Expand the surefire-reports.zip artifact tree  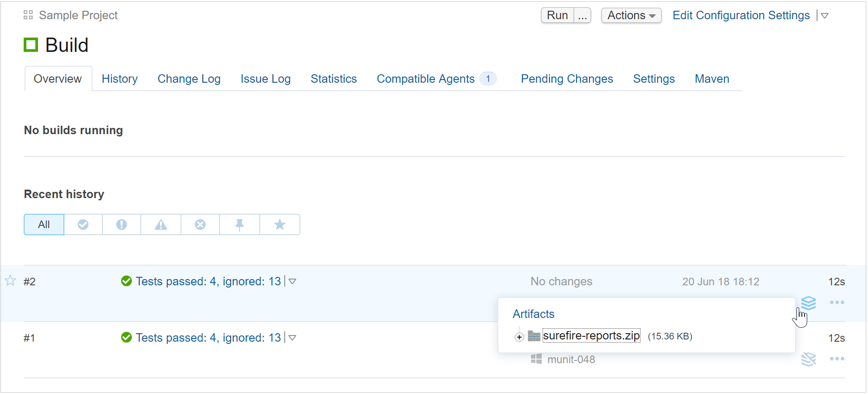click(x=519, y=337)
